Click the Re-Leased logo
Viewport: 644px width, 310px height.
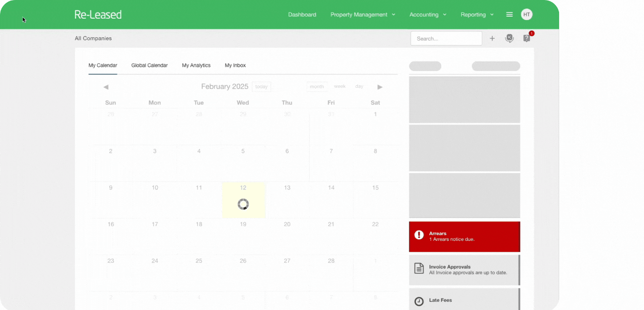click(98, 15)
